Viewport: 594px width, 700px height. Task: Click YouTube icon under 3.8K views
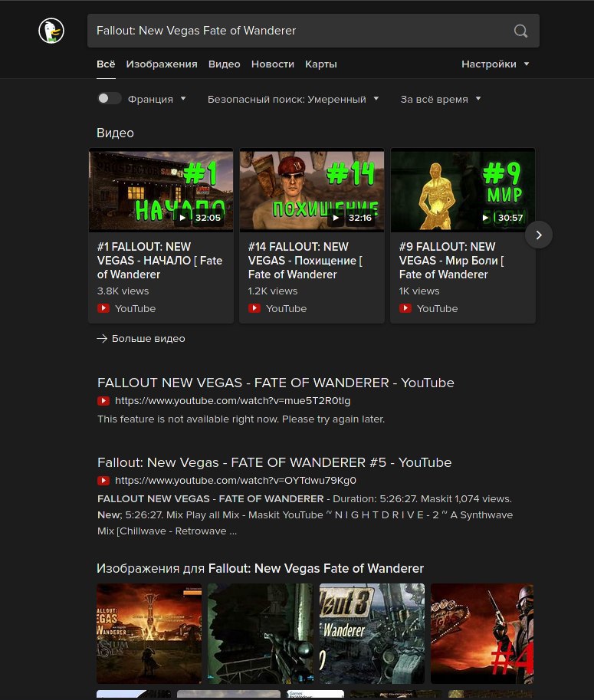click(x=103, y=308)
